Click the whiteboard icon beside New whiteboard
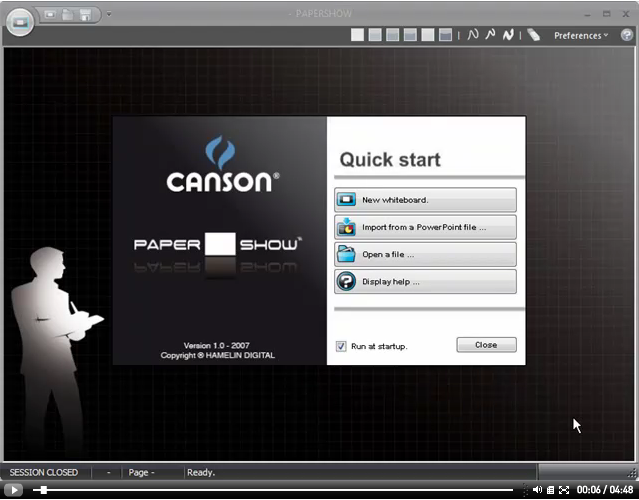This screenshot has height=500, width=639. click(x=346, y=200)
